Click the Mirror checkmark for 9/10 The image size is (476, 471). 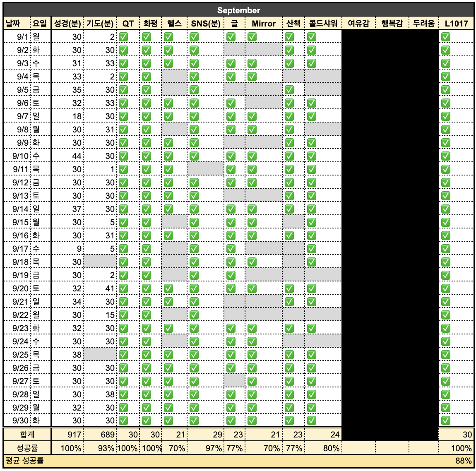pyautogui.click(x=252, y=156)
